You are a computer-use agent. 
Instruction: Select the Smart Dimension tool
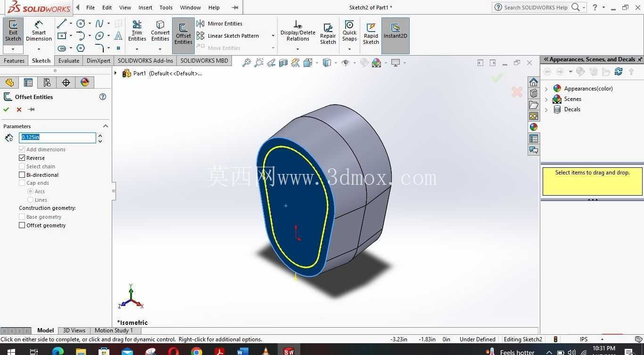click(39, 31)
